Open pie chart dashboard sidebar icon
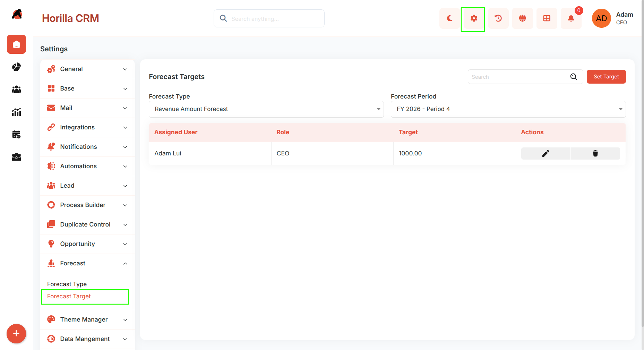Screen dimensions: 644x350 click(x=16, y=67)
